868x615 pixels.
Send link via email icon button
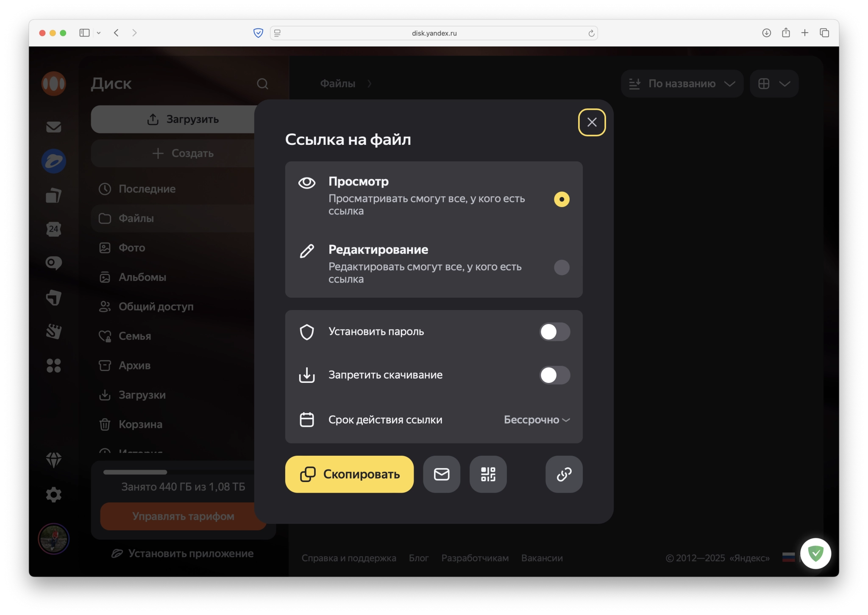pos(441,474)
